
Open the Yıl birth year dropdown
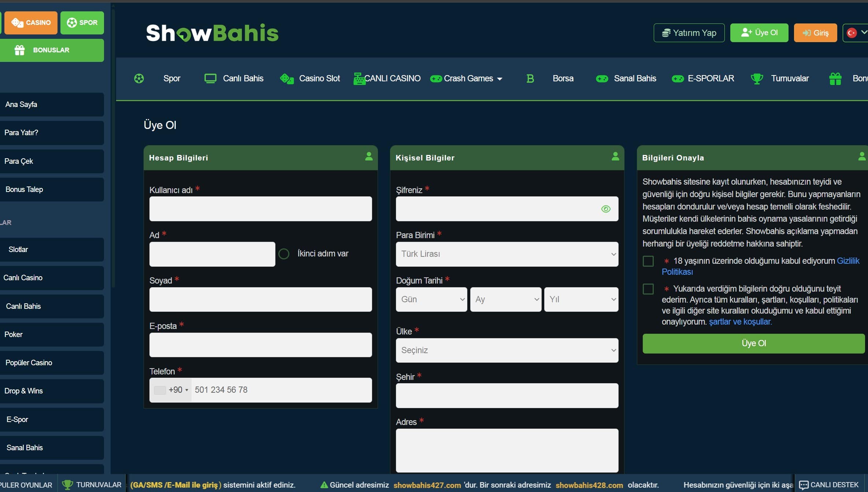click(x=581, y=299)
